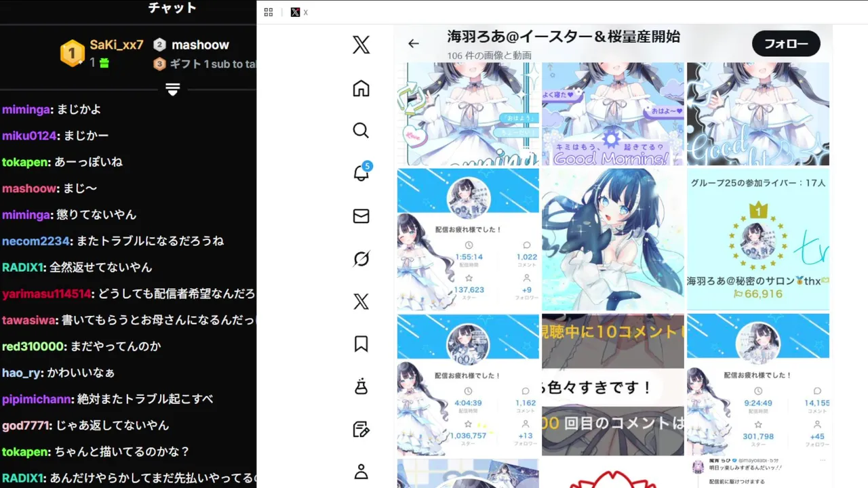Screen dimensions: 868x488
Task: Click the chat message あーっぽいね
Action: coord(89,162)
